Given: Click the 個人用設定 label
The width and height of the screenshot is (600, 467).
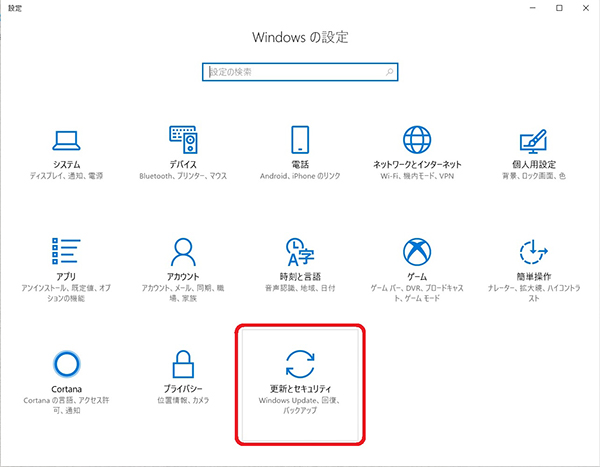Looking at the screenshot, I should [x=534, y=165].
